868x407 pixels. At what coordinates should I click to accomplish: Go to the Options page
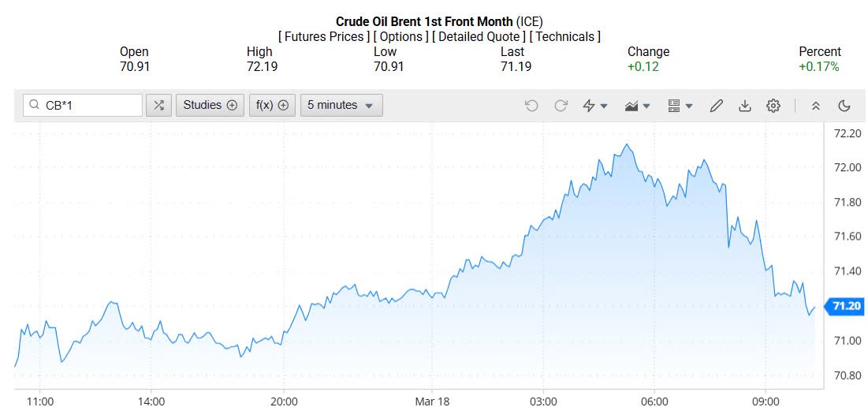pyautogui.click(x=401, y=36)
